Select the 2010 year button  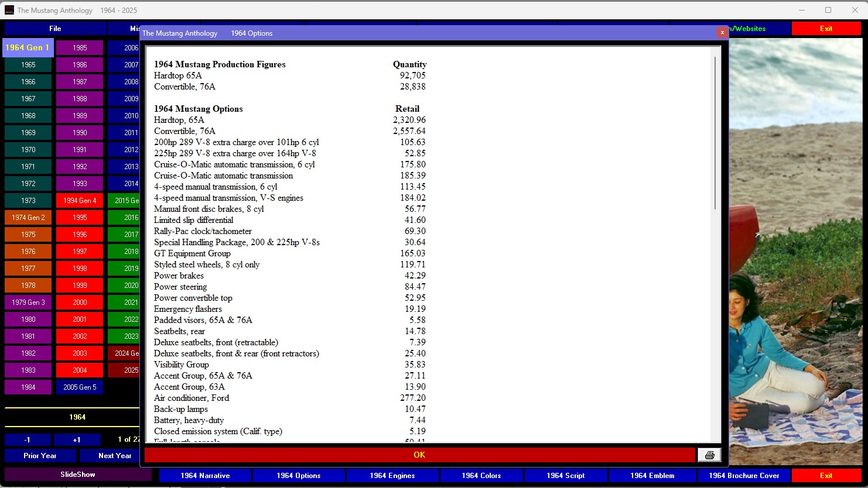[124, 115]
